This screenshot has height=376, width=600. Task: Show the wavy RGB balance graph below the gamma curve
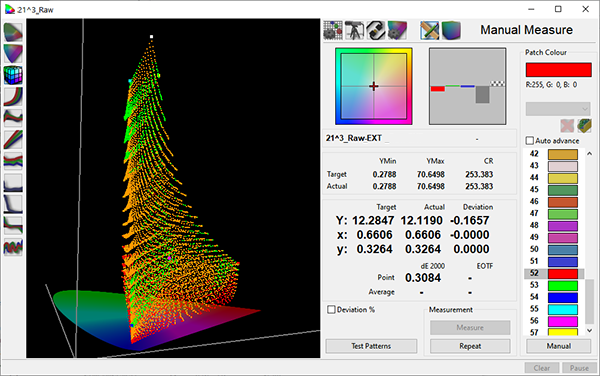coord(13,117)
